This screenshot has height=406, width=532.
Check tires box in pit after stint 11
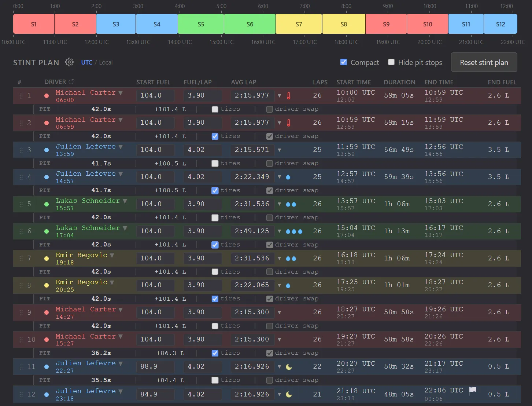coord(215,380)
